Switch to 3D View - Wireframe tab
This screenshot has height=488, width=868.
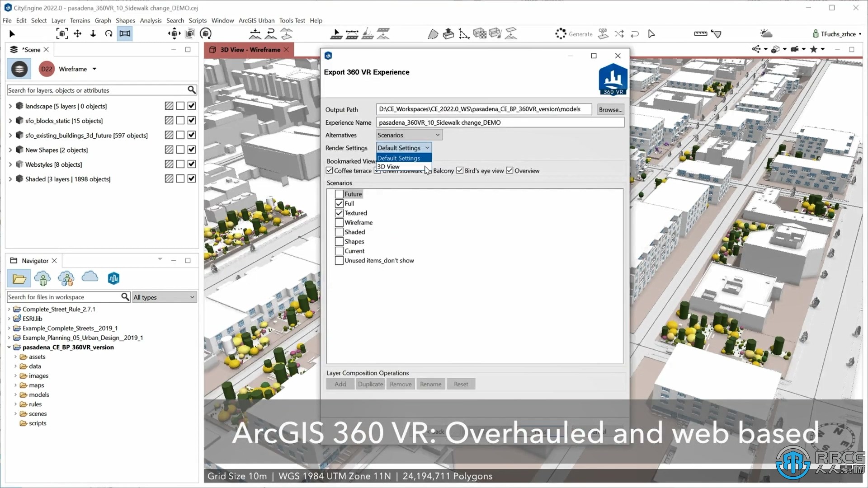[x=250, y=50]
